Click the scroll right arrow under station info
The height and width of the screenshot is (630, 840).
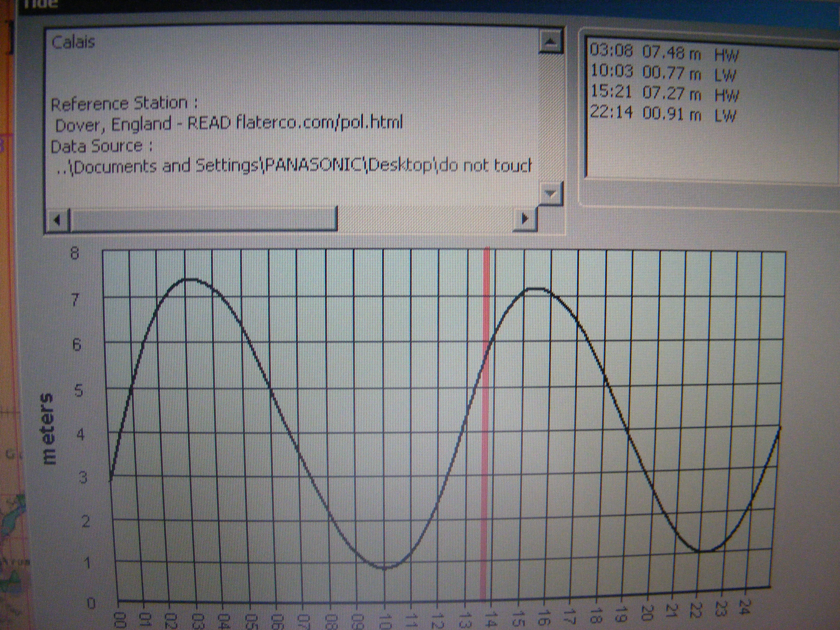pyautogui.click(x=525, y=219)
